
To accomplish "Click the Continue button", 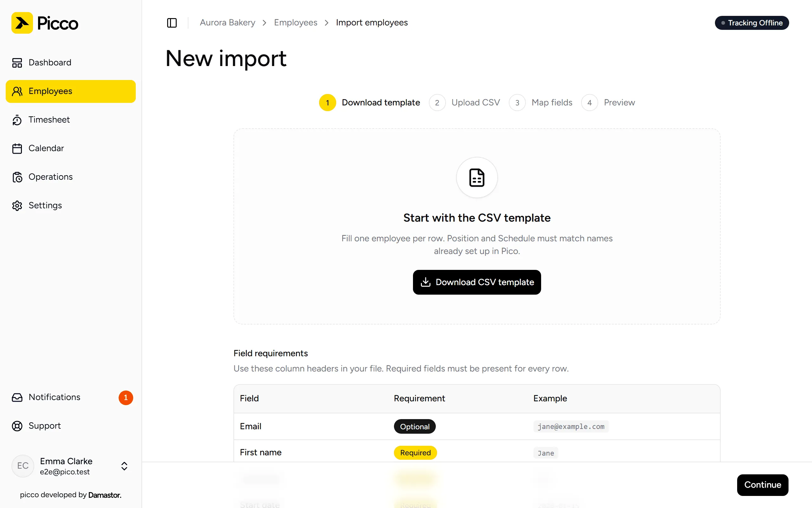I will pos(762,485).
